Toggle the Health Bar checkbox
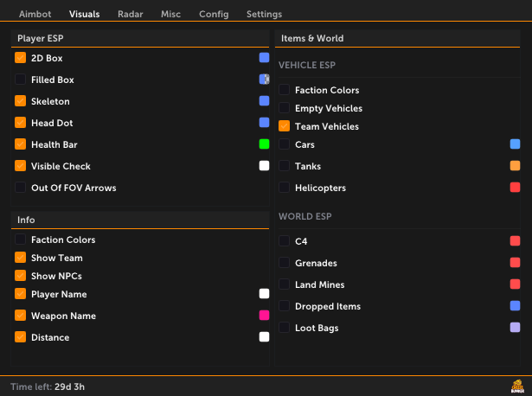 click(21, 144)
